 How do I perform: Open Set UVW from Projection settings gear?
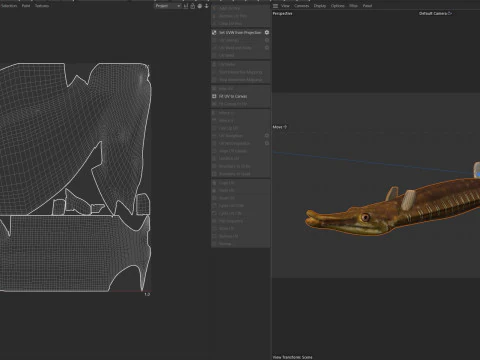point(267,33)
